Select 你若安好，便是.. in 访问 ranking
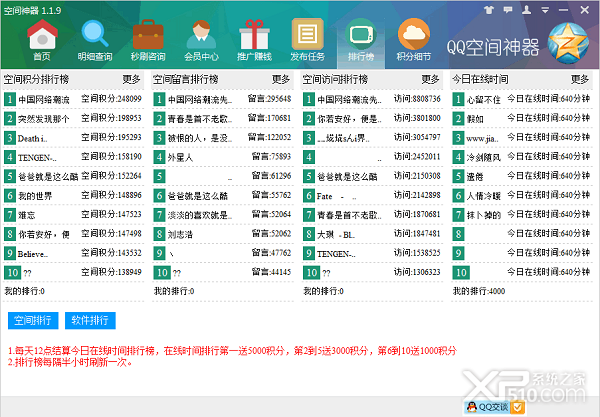 coord(349,119)
